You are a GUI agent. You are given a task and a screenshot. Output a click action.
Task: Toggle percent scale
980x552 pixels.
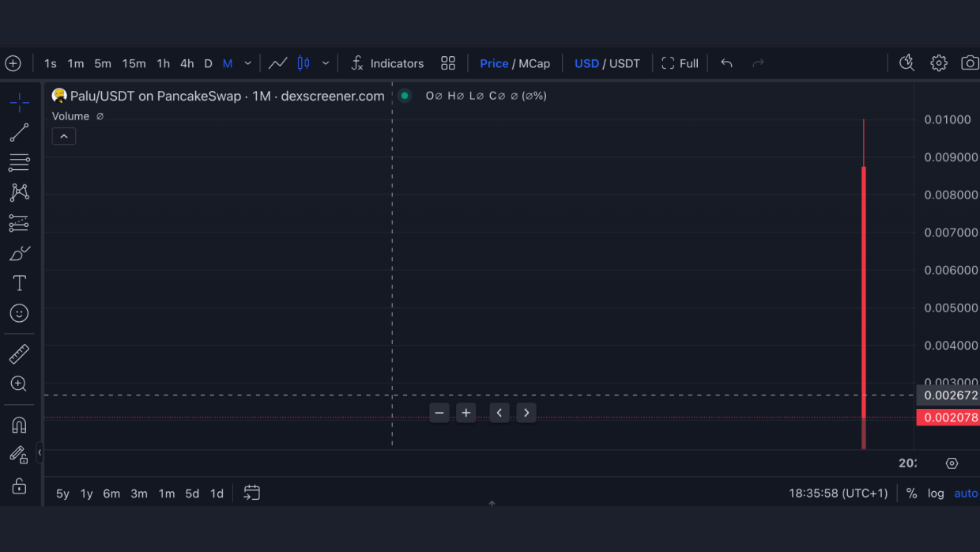[911, 493]
